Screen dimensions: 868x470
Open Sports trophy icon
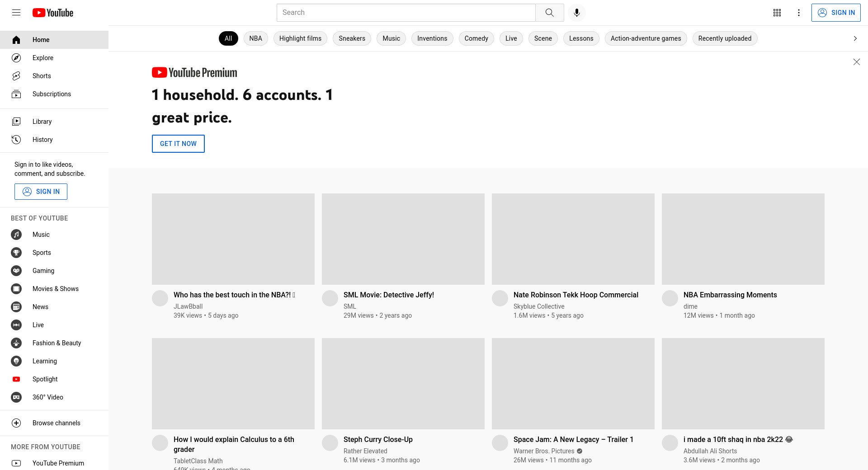(x=16, y=253)
